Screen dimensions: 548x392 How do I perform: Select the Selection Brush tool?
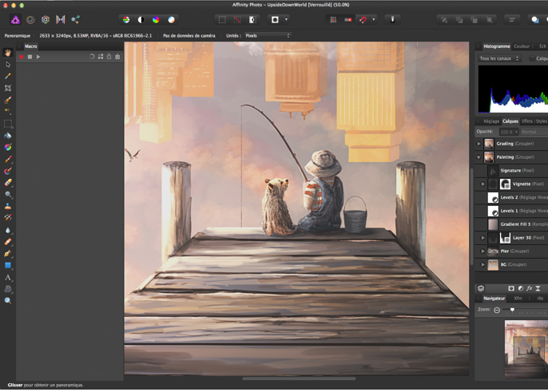coord(8,100)
